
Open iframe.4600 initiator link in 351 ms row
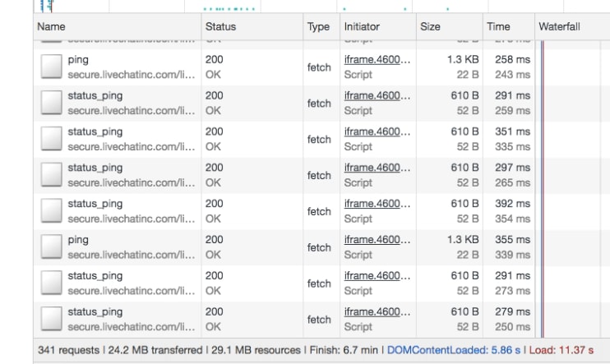377,131
